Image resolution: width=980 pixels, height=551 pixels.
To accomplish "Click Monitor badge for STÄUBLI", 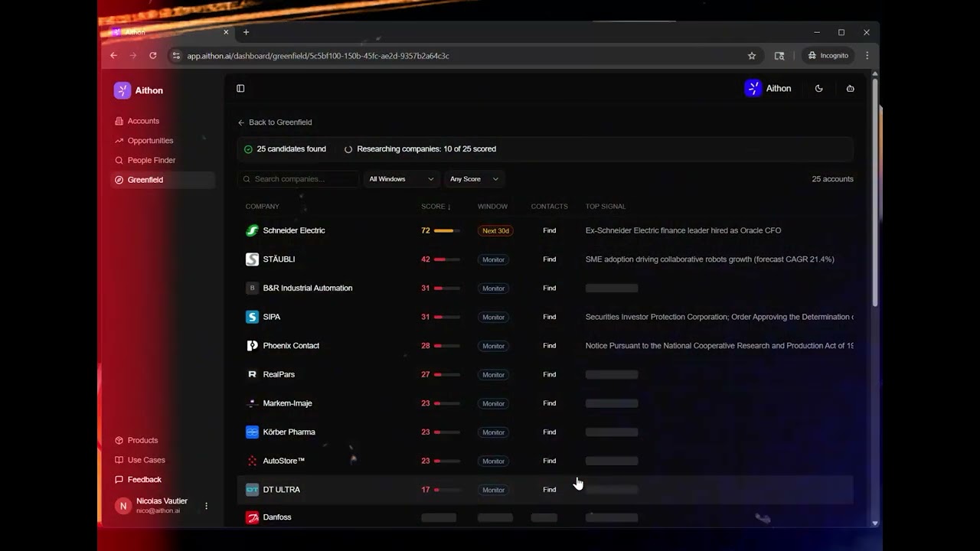I will tap(493, 259).
